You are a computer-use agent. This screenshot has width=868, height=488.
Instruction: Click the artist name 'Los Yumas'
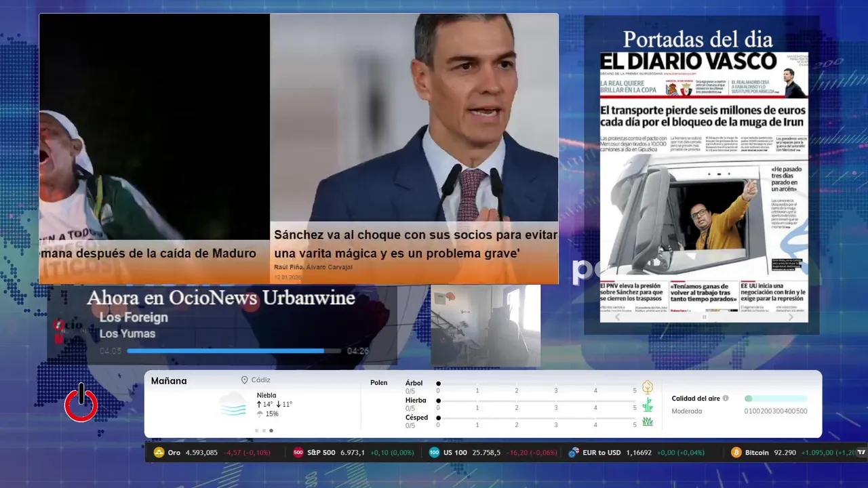pos(127,333)
